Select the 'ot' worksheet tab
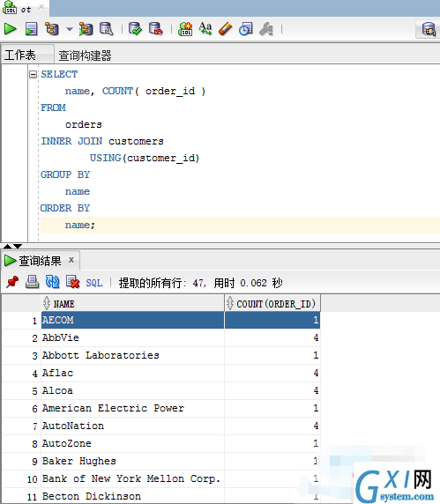The width and height of the screenshot is (440, 504). [26, 10]
